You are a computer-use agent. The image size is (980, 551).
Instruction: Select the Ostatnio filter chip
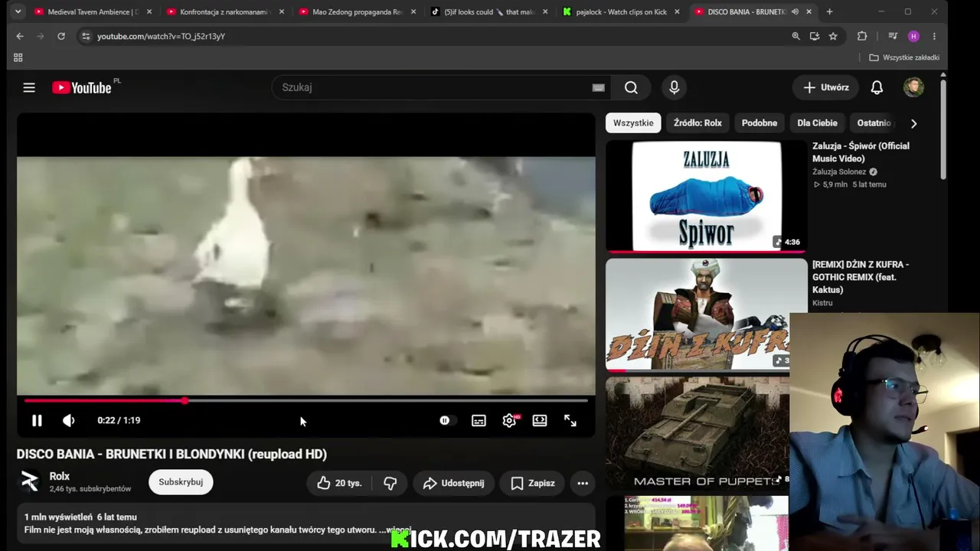(874, 122)
